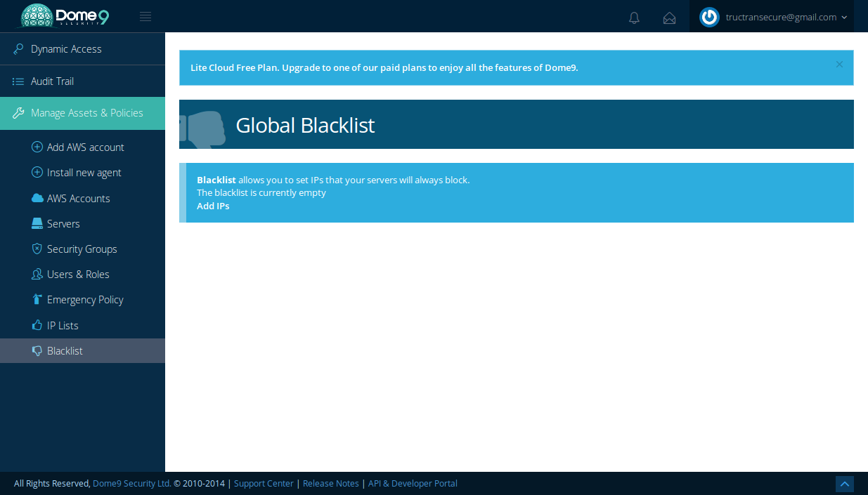Click the cloud icon for AWS Accounts
This screenshot has height=495, width=868.
(37, 199)
